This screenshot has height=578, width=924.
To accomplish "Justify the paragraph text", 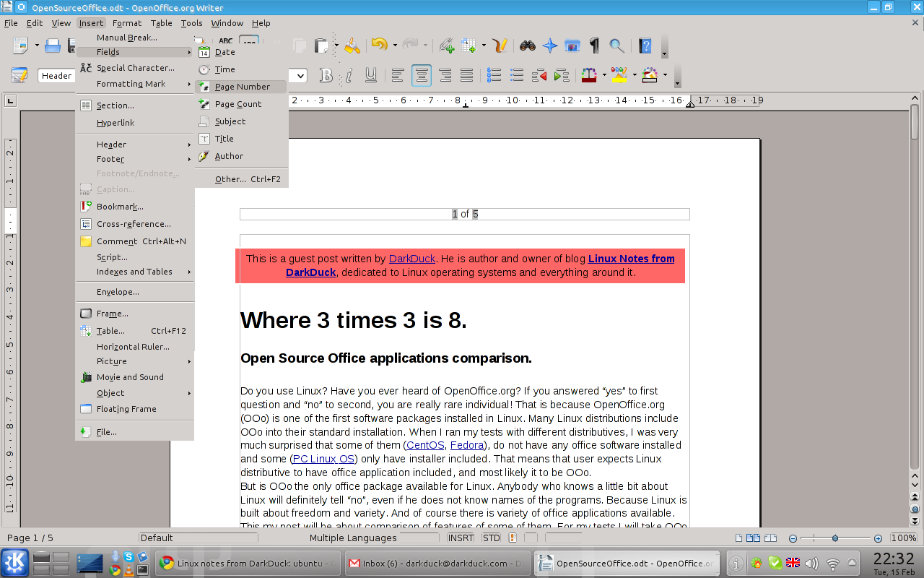I will tap(467, 75).
